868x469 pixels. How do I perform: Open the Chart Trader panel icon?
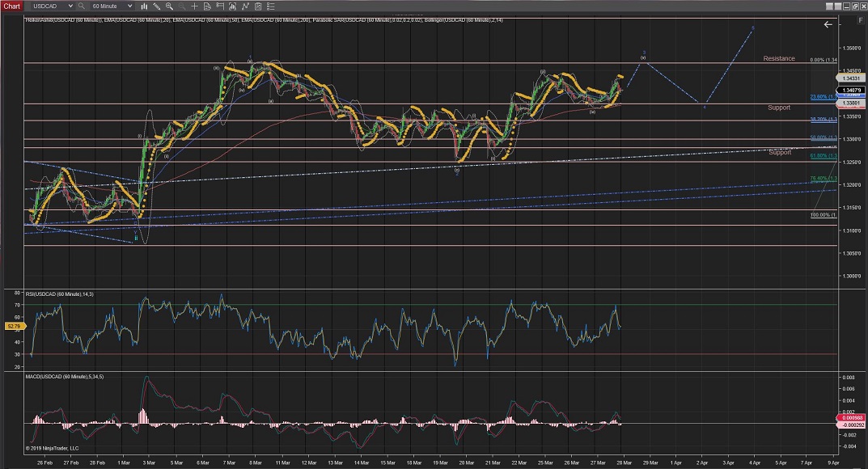tap(219, 6)
